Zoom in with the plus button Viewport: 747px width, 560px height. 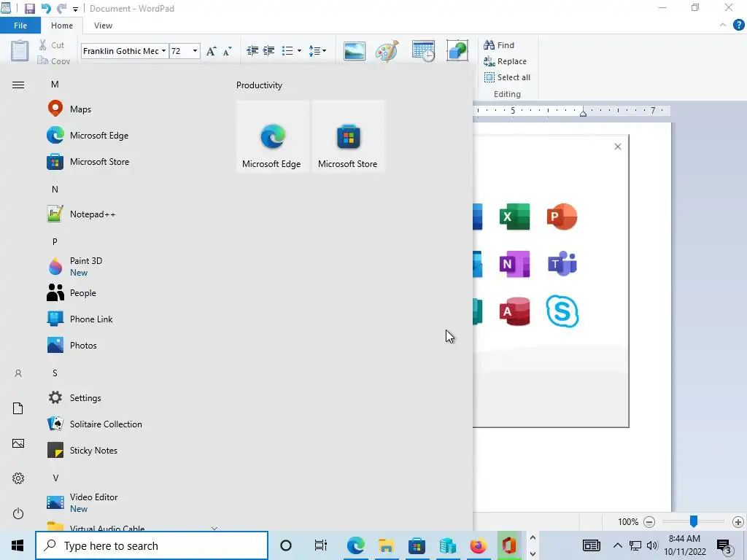tap(738, 522)
